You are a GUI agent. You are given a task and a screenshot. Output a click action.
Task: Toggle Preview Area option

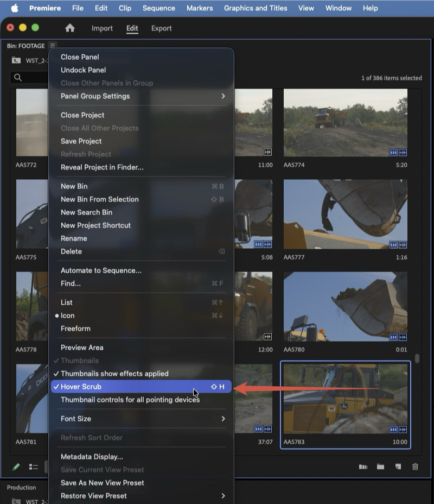tap(141, 348)
